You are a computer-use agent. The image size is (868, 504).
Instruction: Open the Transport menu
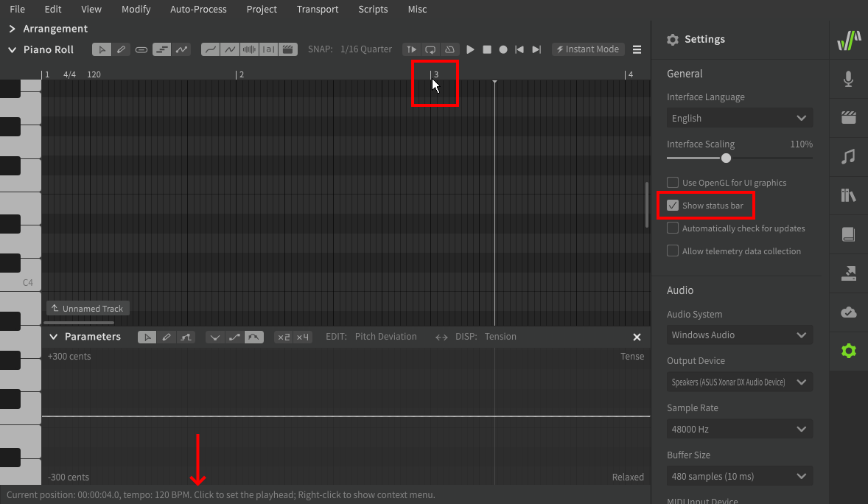(318, 10)
